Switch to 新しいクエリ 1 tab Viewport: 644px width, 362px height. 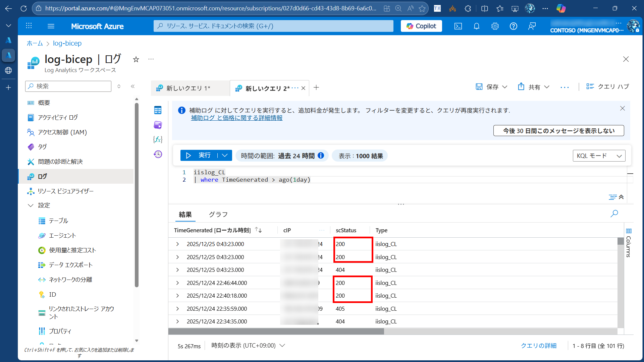(x=188, y=88)
